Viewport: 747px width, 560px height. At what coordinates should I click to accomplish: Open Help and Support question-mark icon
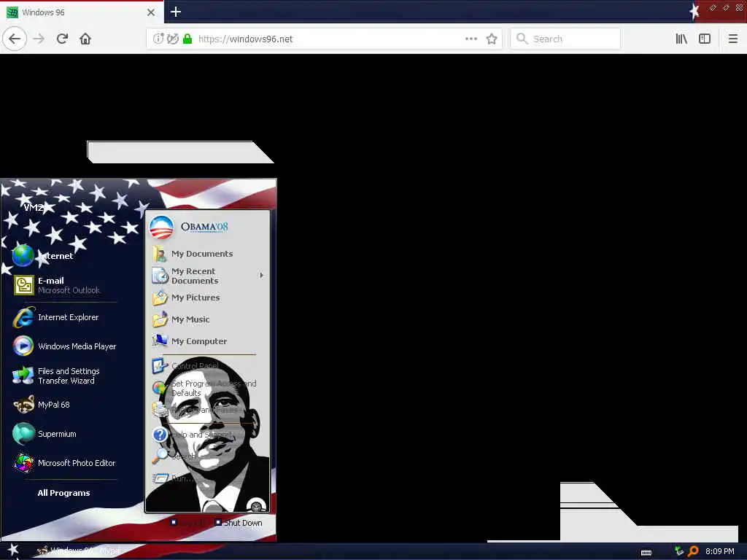tap(160, 435)
